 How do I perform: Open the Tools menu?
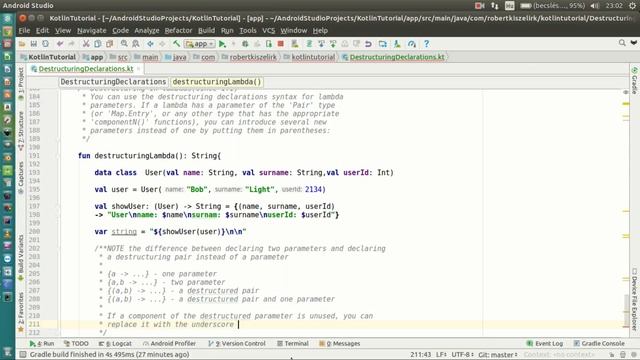tap(247, 31)
